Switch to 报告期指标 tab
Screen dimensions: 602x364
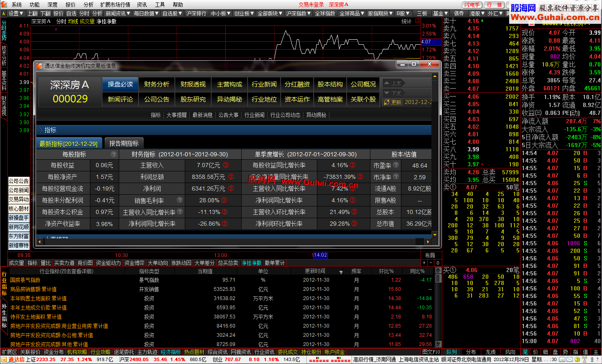click(124, 143)
